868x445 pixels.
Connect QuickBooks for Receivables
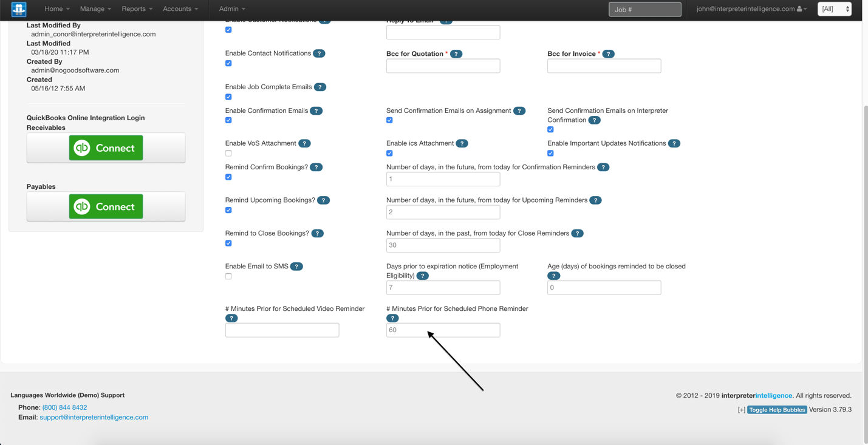click(106, 147)
